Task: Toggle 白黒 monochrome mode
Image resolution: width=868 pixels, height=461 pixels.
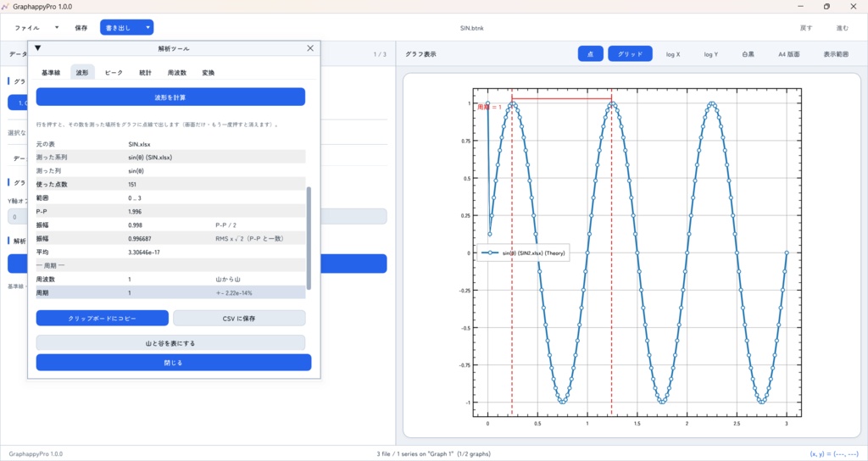Action: [x=748, y=54]
